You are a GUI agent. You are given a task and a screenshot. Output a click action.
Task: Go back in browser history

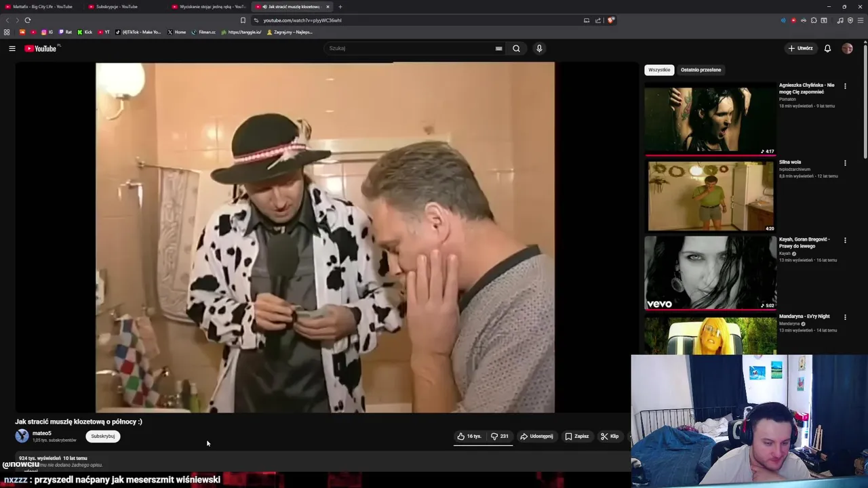(7, 20)
